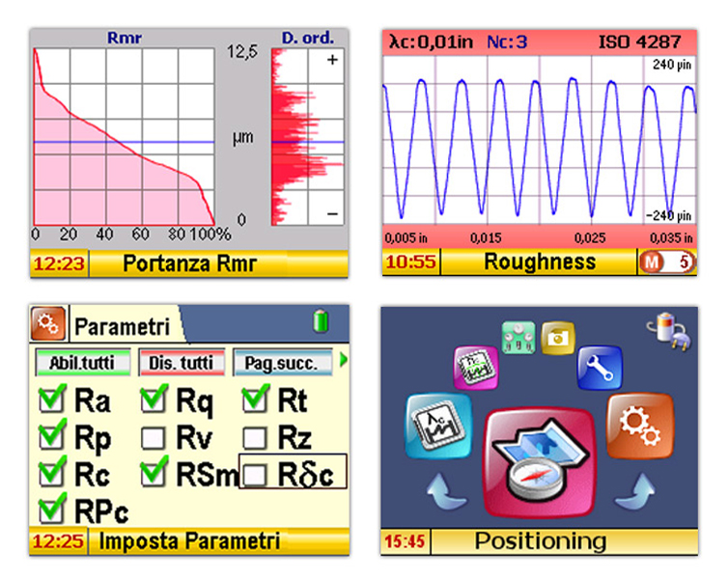Check the Rz parameter box
Image resolution: width=728 pixels, height=579 pixels.
(255, 437)
